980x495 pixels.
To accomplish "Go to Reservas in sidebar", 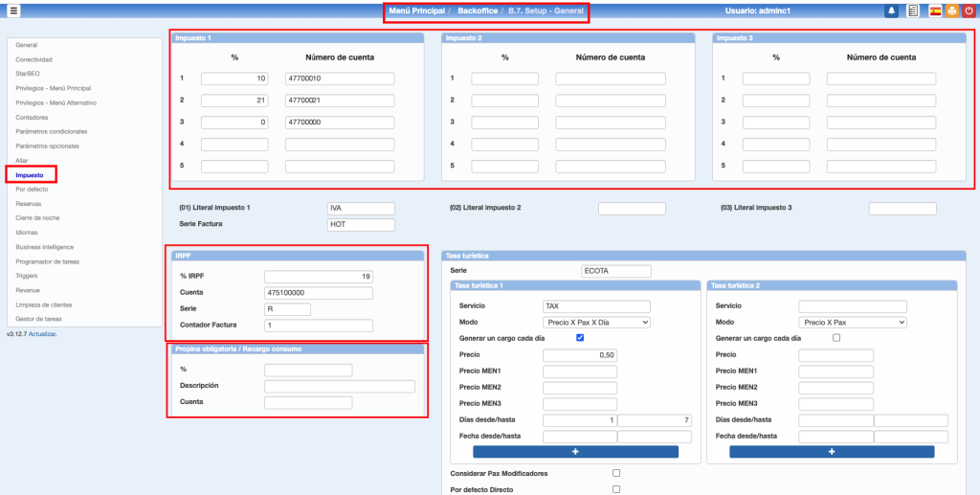I will (30, 203).
